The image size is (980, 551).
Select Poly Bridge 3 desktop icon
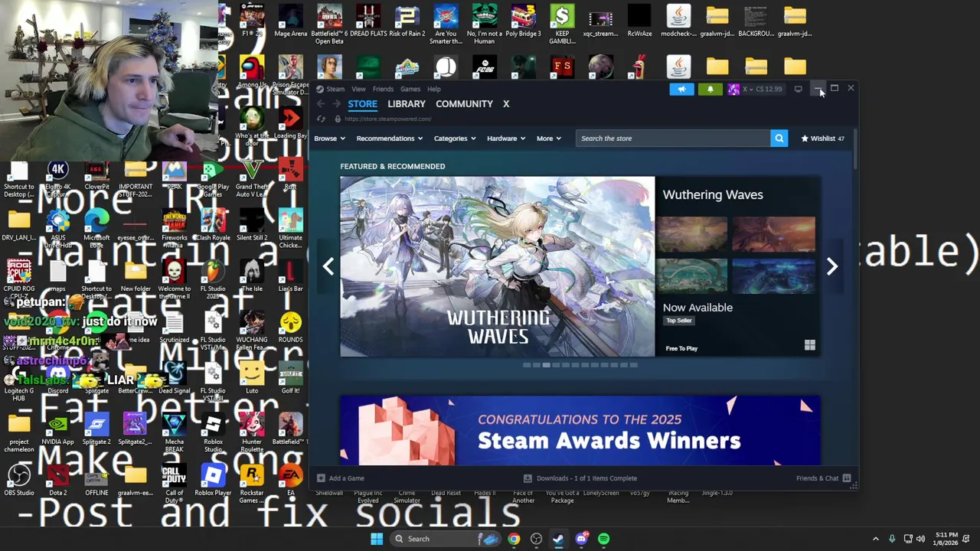click(524, 21)
